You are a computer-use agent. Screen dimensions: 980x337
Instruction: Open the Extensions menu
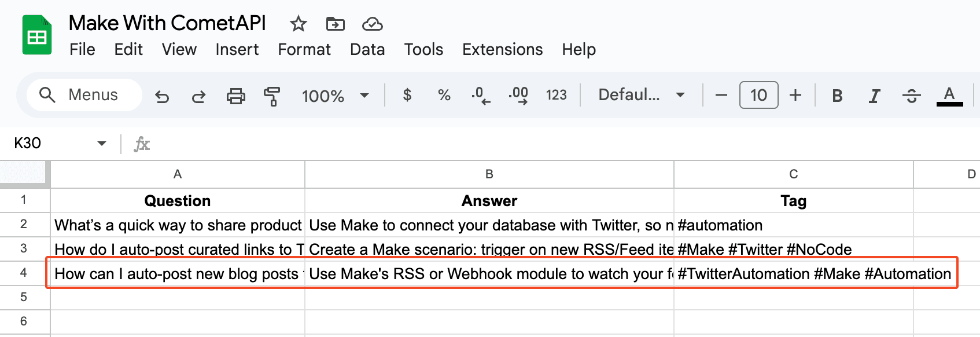[502, 50]
